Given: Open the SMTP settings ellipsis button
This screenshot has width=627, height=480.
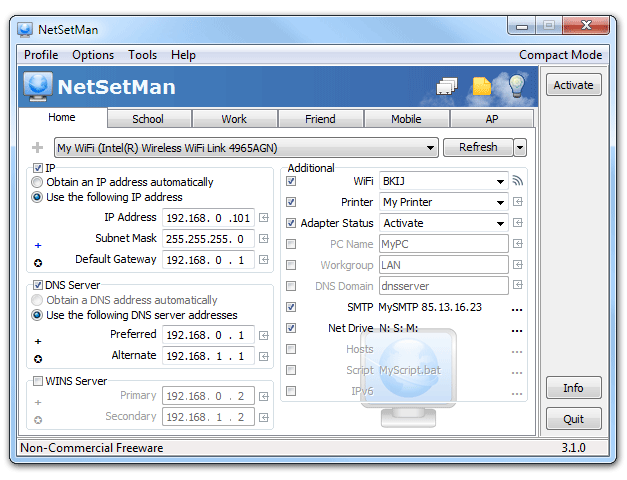Looking at the screenshot, I should tap(517, 308).
